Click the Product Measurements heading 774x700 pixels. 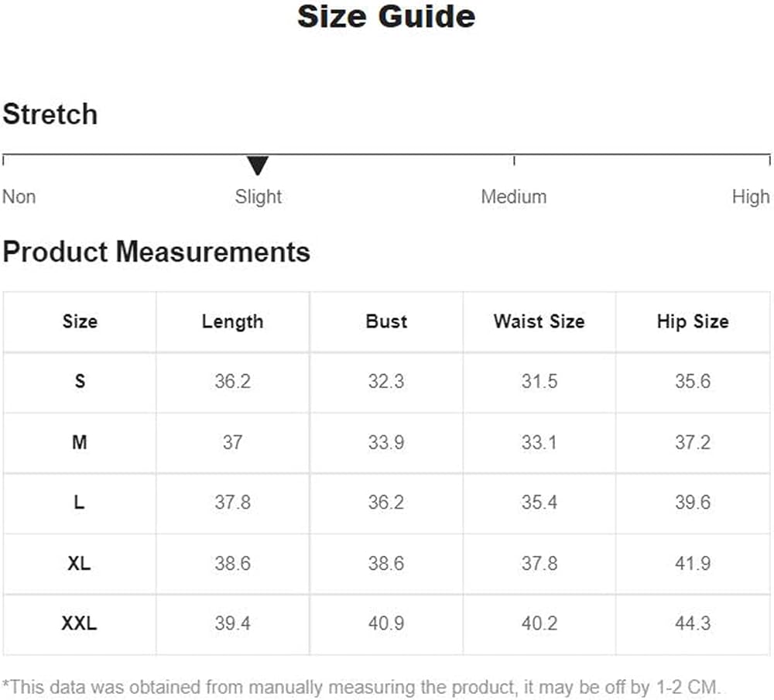point(156,252)
